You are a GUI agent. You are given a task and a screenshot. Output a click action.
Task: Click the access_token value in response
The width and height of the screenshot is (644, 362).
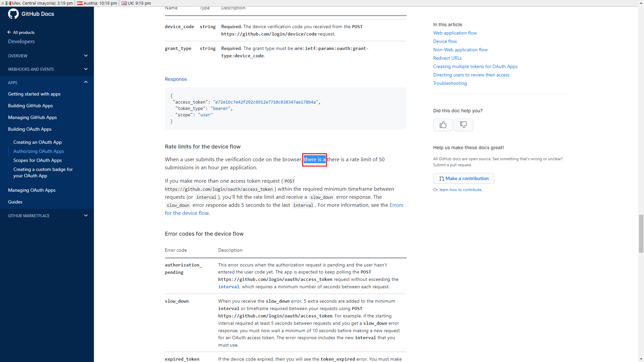(x=265, y=102)
